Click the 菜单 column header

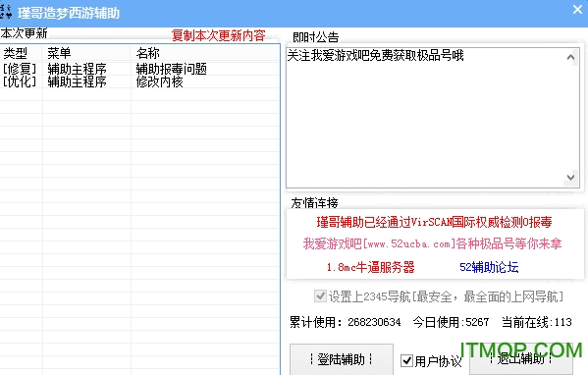[86, 53]
